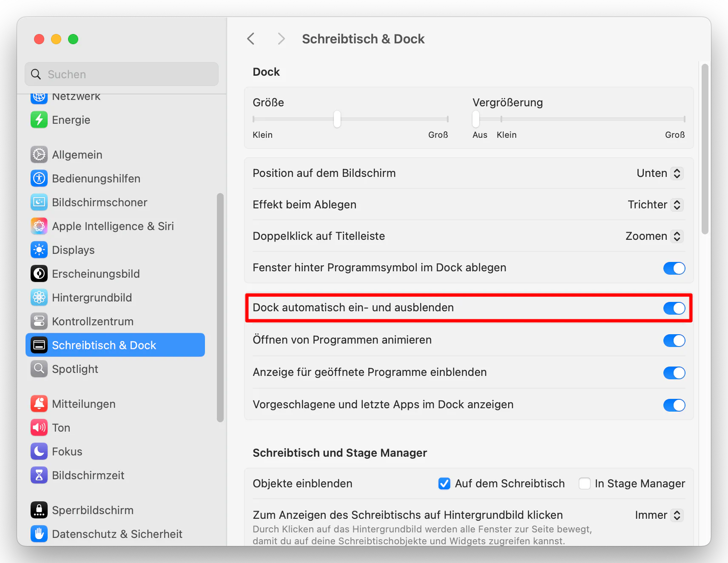Click the forward chevron navigation button

click(281, 39)
